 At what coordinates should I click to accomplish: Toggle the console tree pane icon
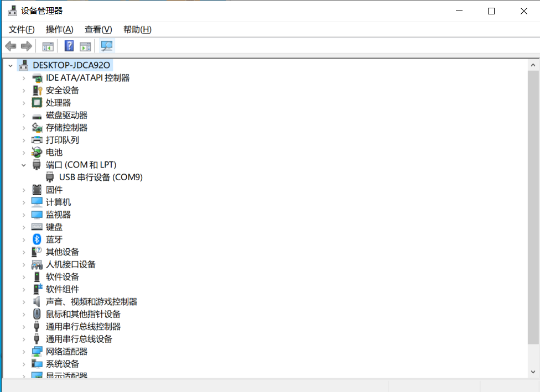click(x=48, y=46)
